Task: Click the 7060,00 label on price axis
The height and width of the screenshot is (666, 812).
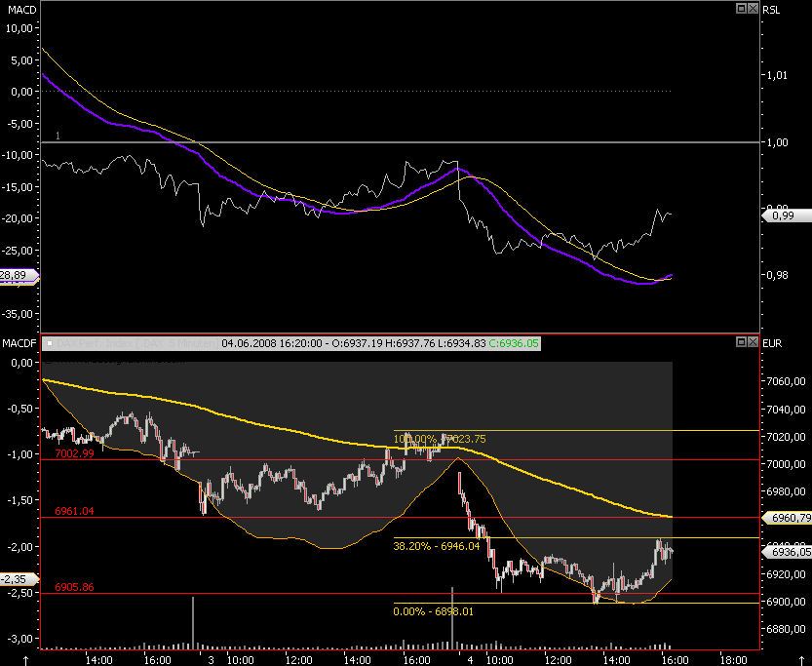Action: [x=786, y=381]
